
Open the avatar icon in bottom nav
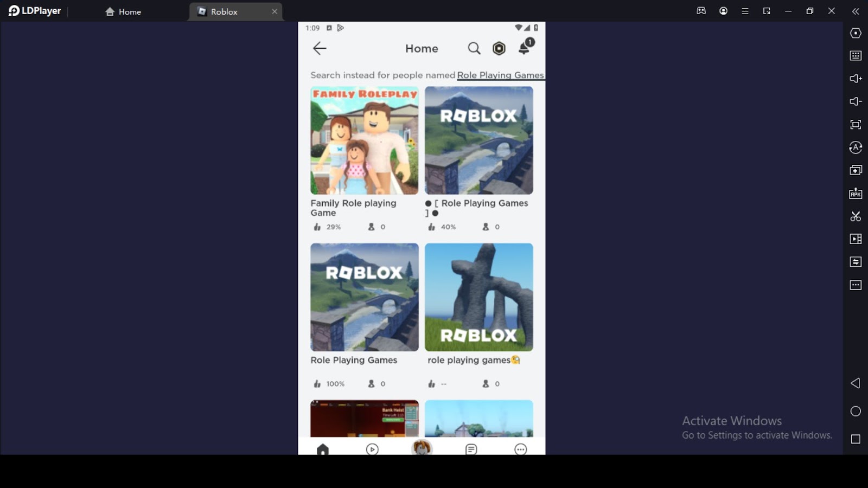(422, 448)
